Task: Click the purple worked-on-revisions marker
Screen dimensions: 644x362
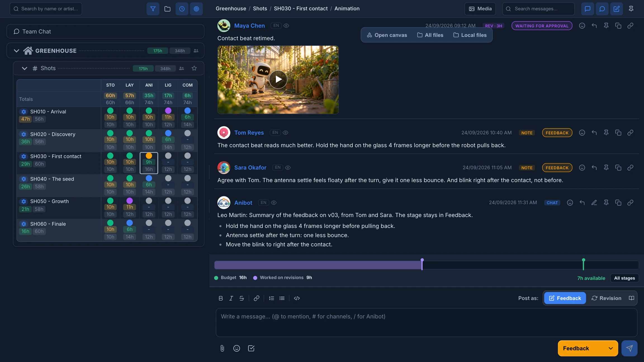Action: [x=422, y=264]
